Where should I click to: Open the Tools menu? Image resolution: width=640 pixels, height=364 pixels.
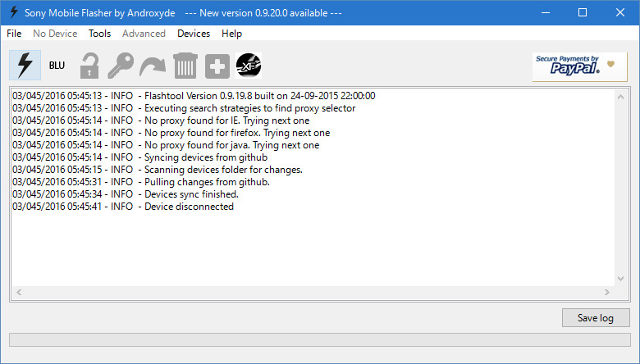click(99, 34)
